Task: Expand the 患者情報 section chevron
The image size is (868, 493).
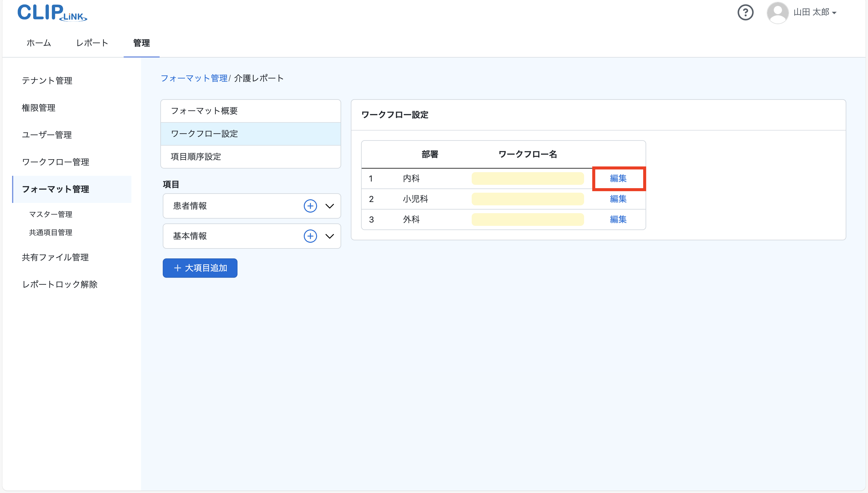Action: 330,206
